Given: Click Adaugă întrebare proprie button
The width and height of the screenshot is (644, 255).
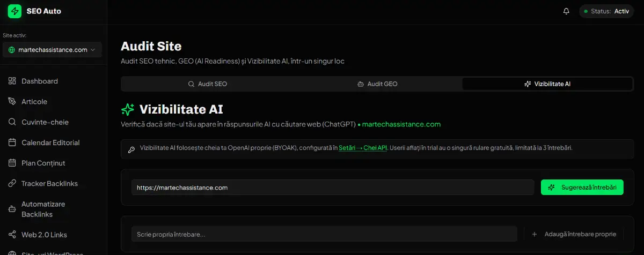Looking at the screenshot, I should pos(574,234).
